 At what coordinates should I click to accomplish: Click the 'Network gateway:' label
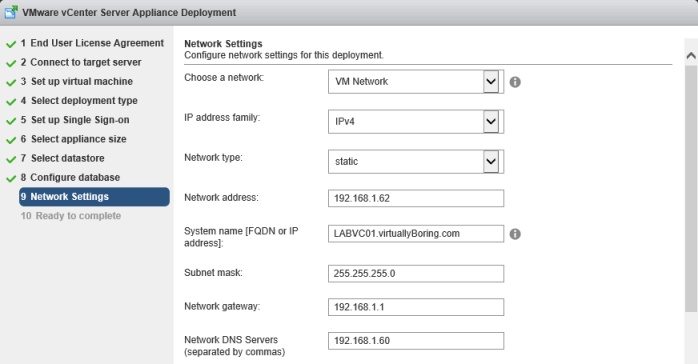[222, 306]
